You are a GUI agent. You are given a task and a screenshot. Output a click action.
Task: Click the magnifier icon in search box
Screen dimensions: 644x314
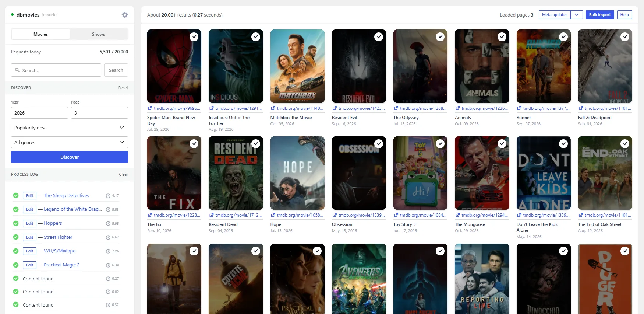click(17, 70)
